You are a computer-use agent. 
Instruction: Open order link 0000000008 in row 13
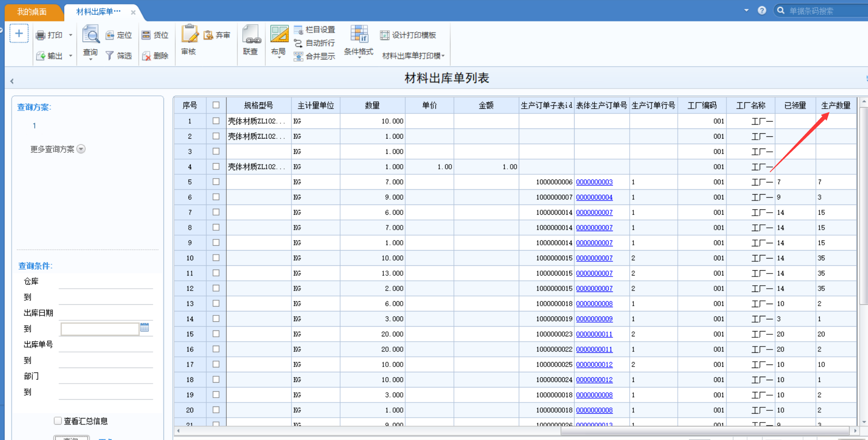pos(594,304)
